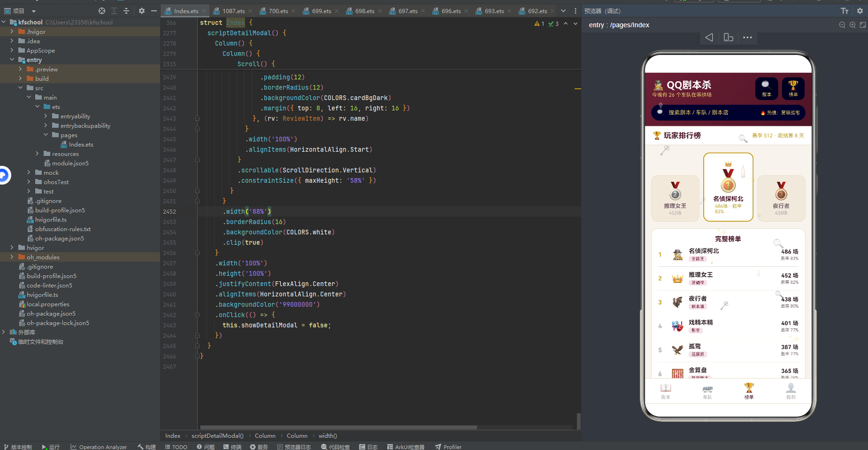Image resolution: width=868 pixels, height=450 pixels.
Task: Open previewer more options ellipsis
Action: [x=747, y=38]
